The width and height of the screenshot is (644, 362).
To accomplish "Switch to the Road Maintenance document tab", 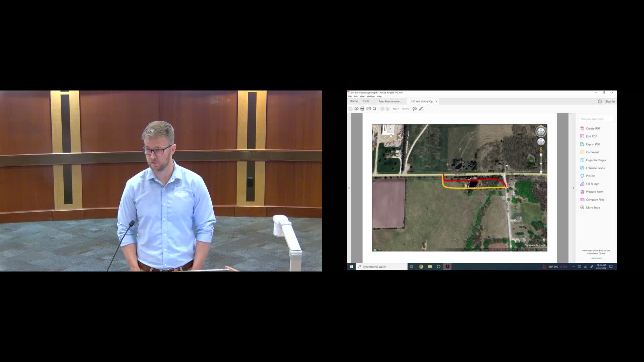I will point(391,101).
